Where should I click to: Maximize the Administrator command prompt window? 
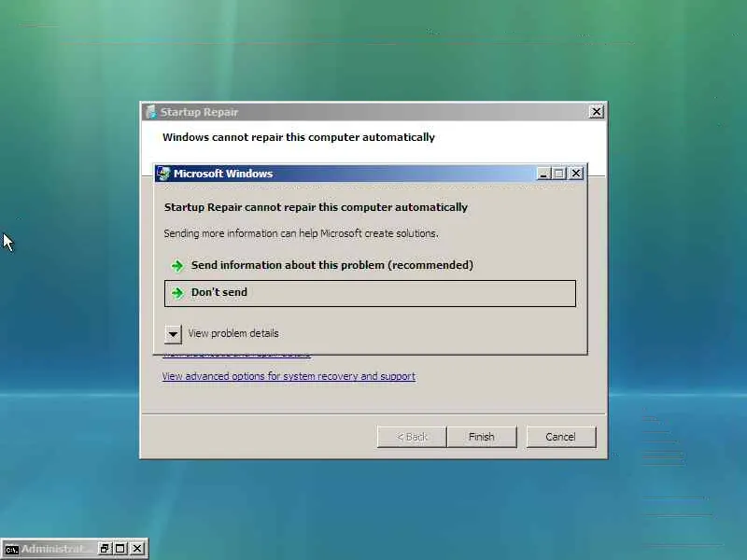(x=120, y=549)
